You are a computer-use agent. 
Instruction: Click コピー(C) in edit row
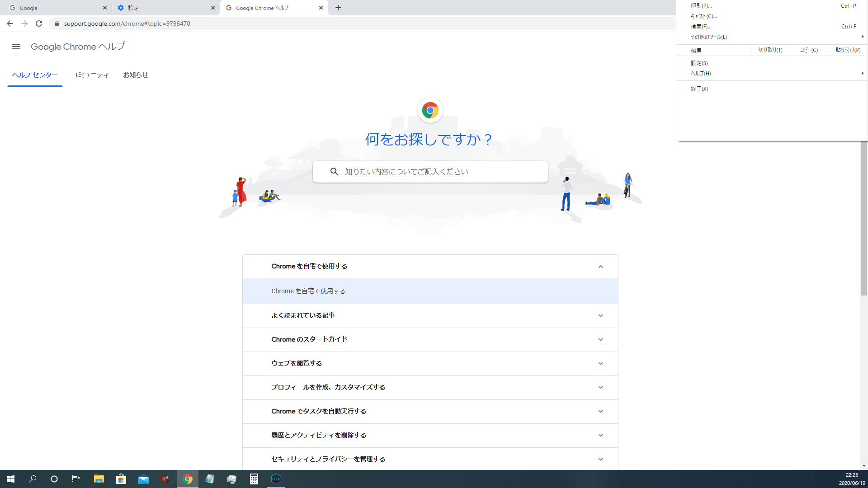point(809,50)
